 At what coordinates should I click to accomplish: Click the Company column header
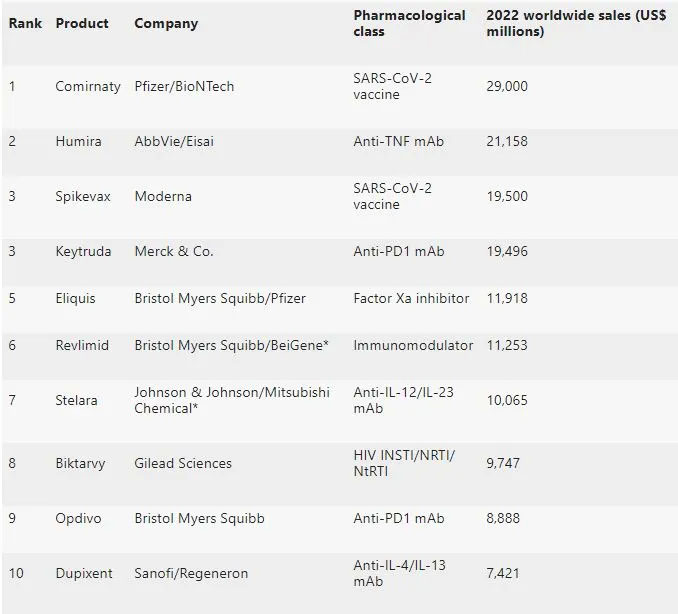[166, 23]
